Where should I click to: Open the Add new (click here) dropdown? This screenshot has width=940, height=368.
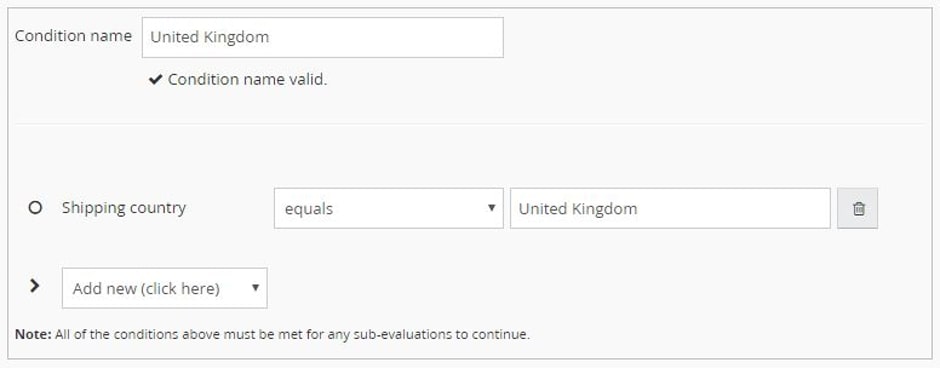165,288
